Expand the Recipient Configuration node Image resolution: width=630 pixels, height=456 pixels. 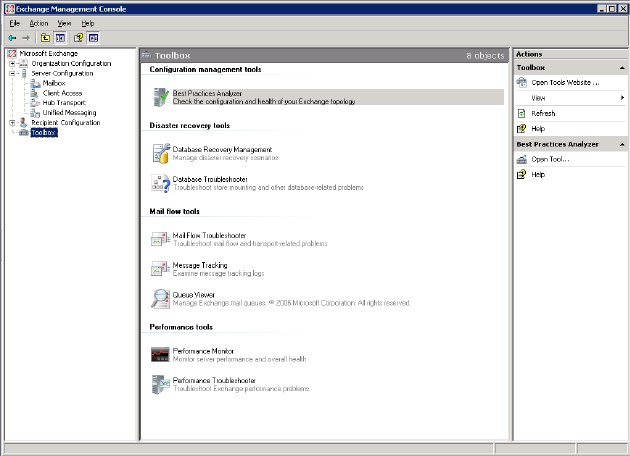click(x=12, y=123)
